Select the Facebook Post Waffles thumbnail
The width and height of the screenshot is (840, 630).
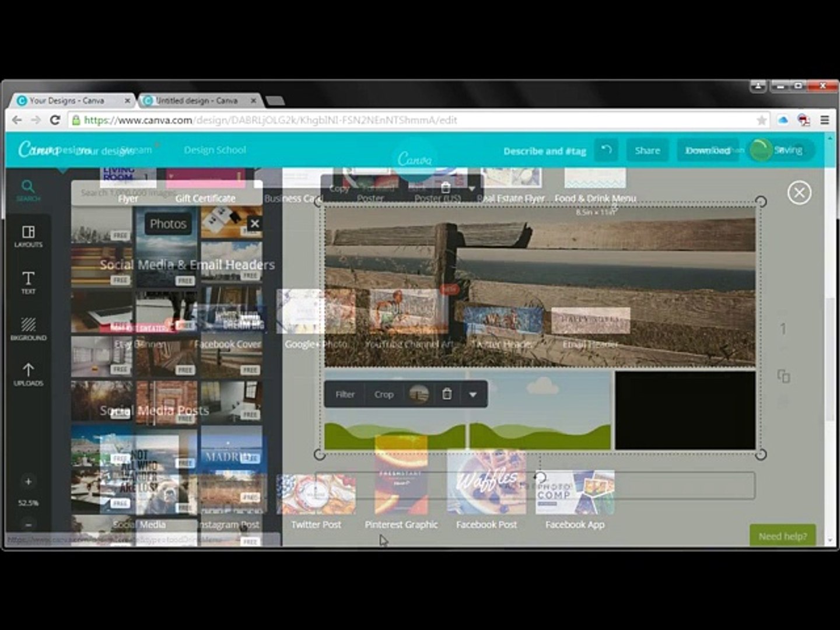pos(487,482)
